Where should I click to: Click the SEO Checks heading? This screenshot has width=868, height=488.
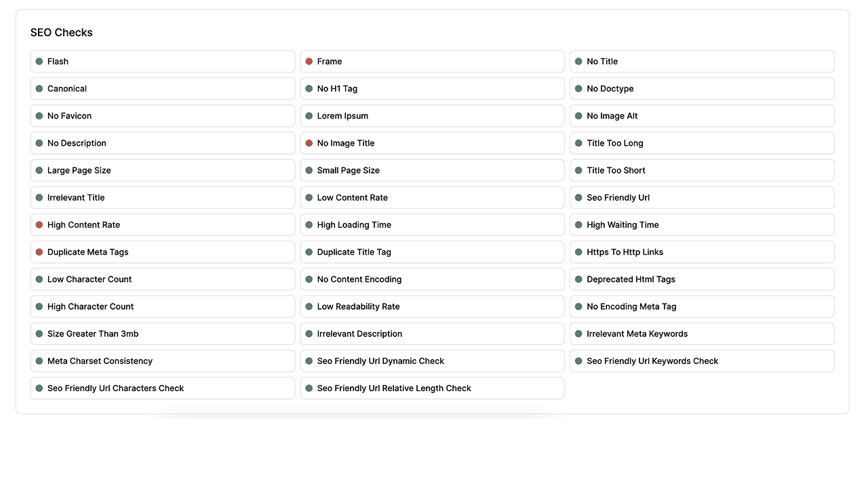coord(62,33)
